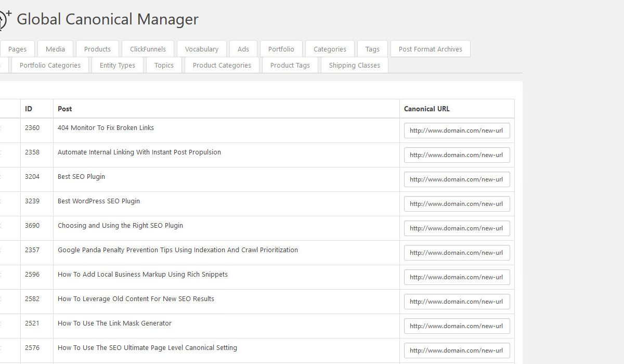The image size is (624, 364).
Task: Select the Portfolio Categories tab
Action: pos(50,65)
